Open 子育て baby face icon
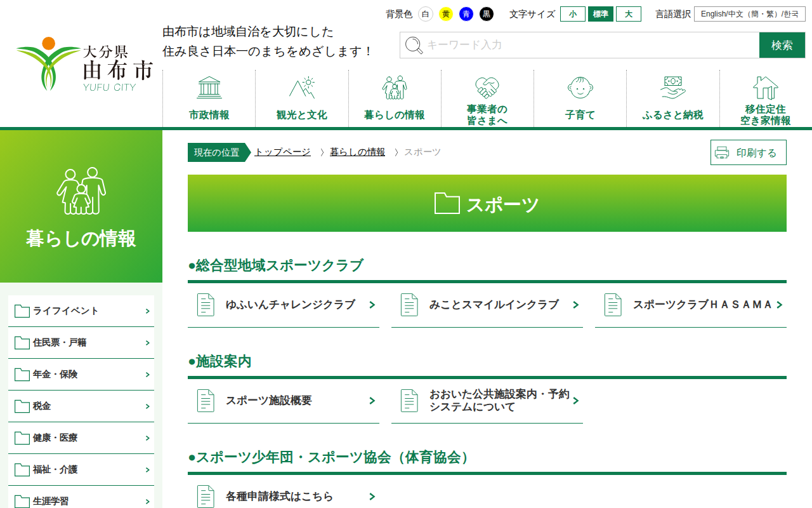Viewport: 812px width, 508px height. 580,87
